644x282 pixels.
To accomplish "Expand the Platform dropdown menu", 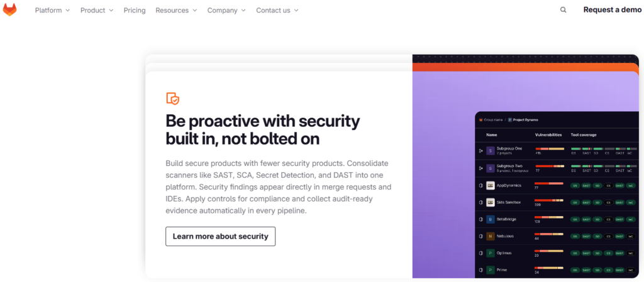I will (x=52, y=10).
